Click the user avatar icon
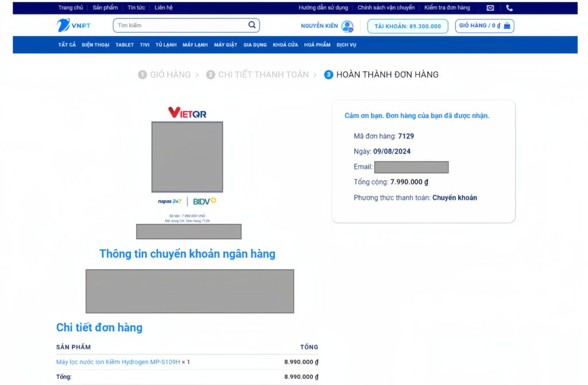 coord(347,26)
